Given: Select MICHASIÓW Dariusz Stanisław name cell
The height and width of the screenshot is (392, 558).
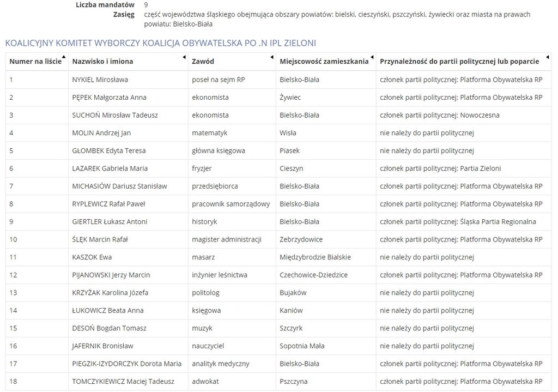Looking at the screenshot, I should 119,186.
